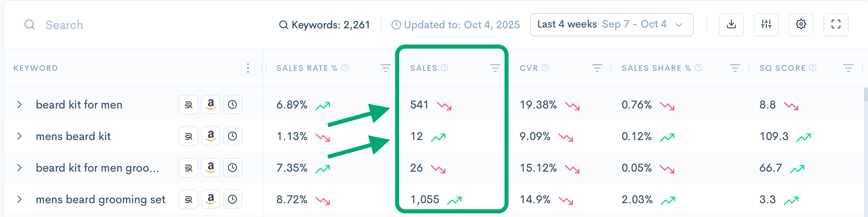Click the Search input field

[122, 25]
